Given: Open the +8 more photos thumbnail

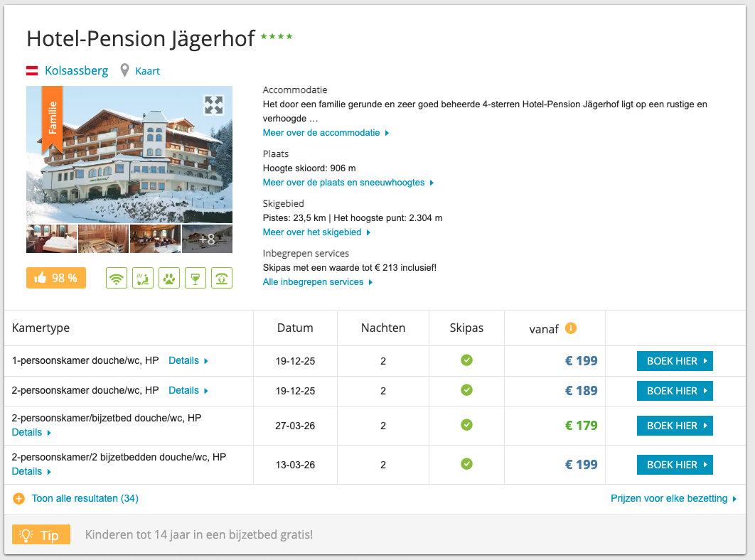Looking at the screenshot, I should coord(207,239).
